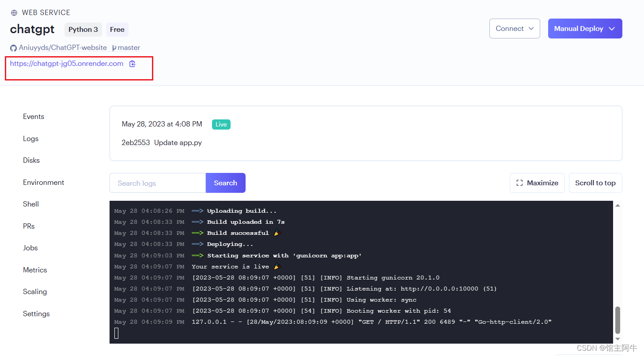The width and height of the screenshot is (644, 356).
Task: Open the chatgpt-jg05.onrender.com link
Action: pyautogui.click(x=67, y=64)
